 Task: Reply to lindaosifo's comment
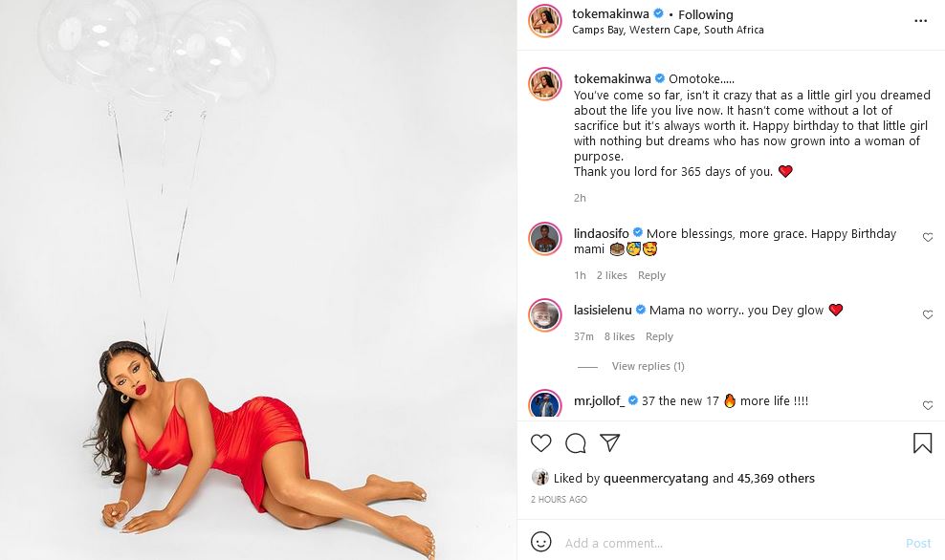pyautogui.click(x=651, y=275)
